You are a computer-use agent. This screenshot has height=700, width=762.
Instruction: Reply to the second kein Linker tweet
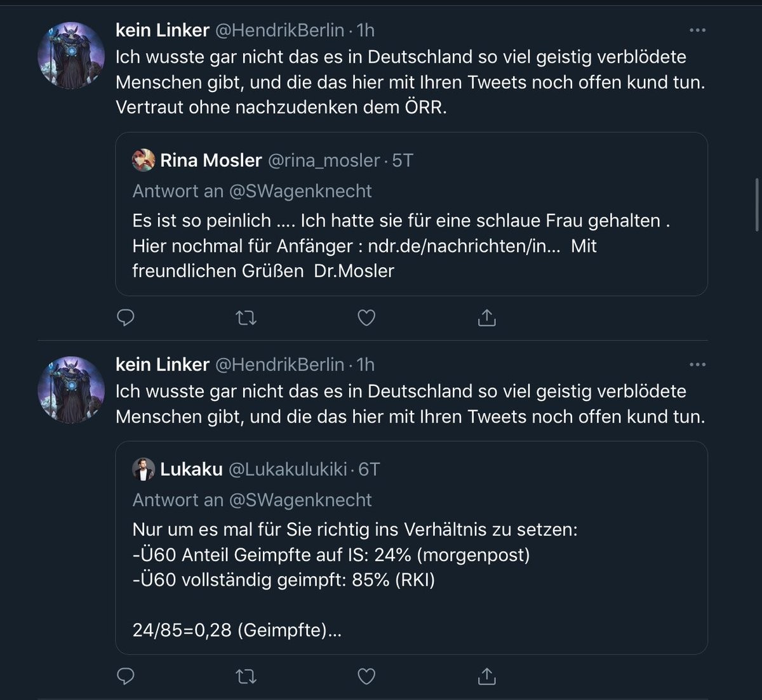(x=126, y=677)
